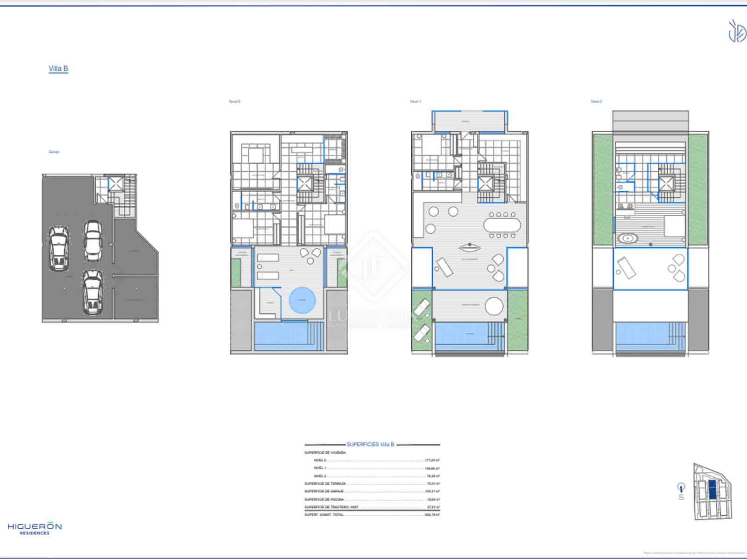Click the Superficie de Terraza row
Image resolution: width=747 pixels, height=560 pixels.
(x=372, y=483)
